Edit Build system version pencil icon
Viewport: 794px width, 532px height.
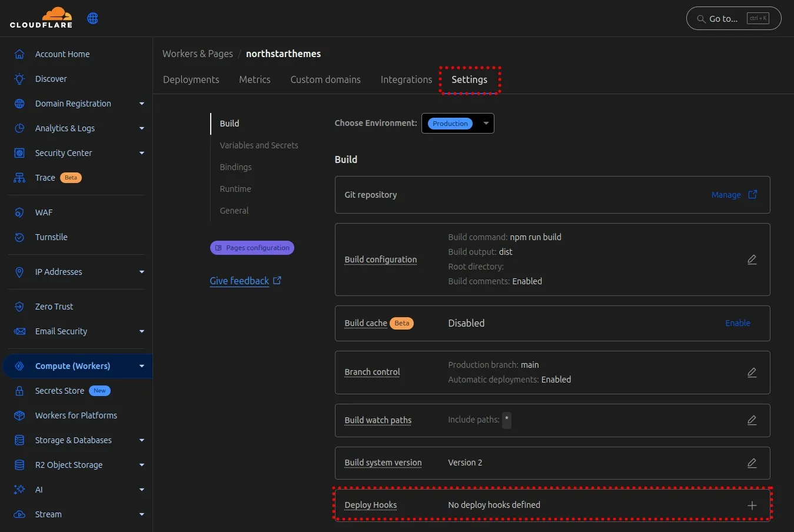click(752, 463)
